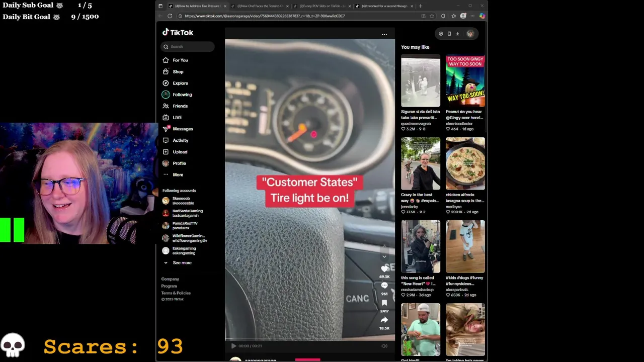Viewport: 644px width, 362px height.
Task: Open the Upload video page
Action: pos(175,152)
